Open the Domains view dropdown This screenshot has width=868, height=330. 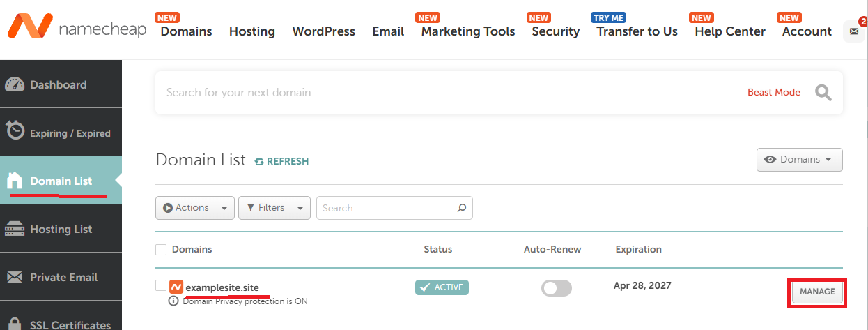[x=799, y=160]
